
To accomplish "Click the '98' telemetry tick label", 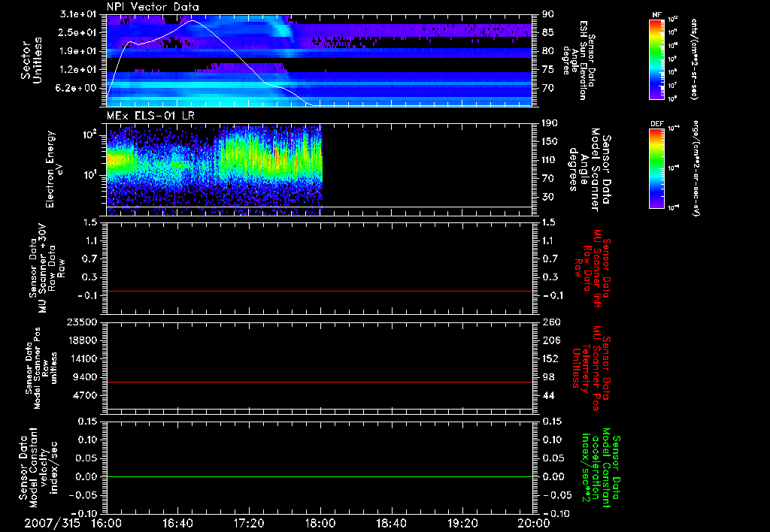I will [x=548, y=377].
